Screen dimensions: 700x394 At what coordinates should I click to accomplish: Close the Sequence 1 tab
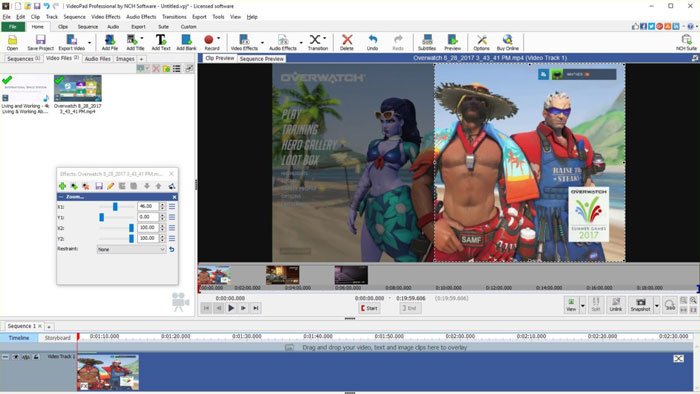click(x=40, y=326)
